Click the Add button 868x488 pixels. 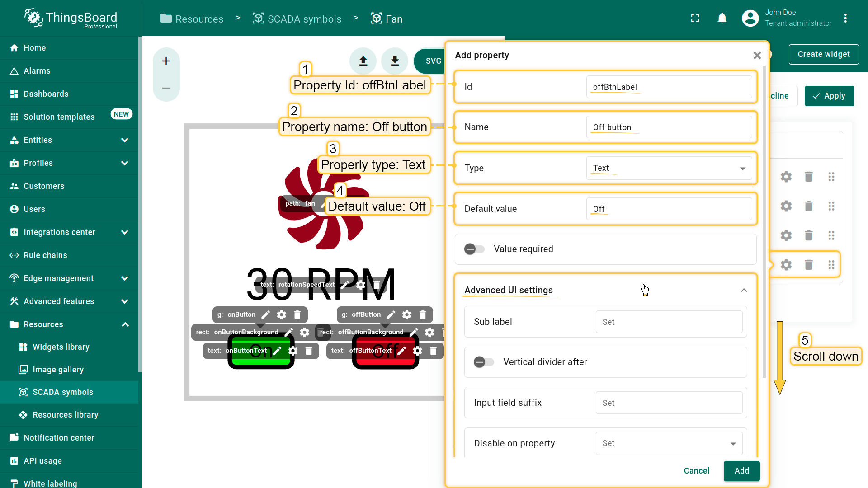click(741, 471)
